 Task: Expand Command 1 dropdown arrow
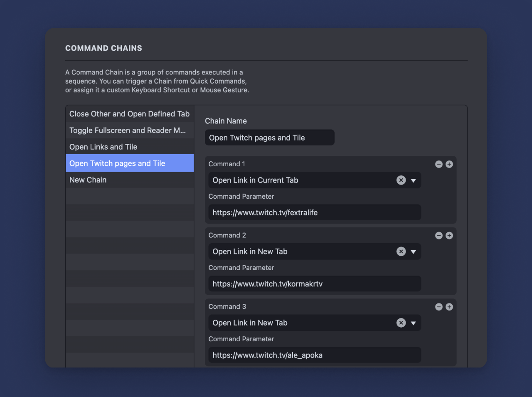[x=414, y=180]
